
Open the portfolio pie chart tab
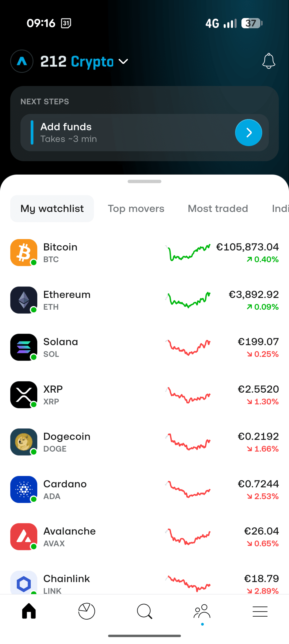tap(87, 611)
